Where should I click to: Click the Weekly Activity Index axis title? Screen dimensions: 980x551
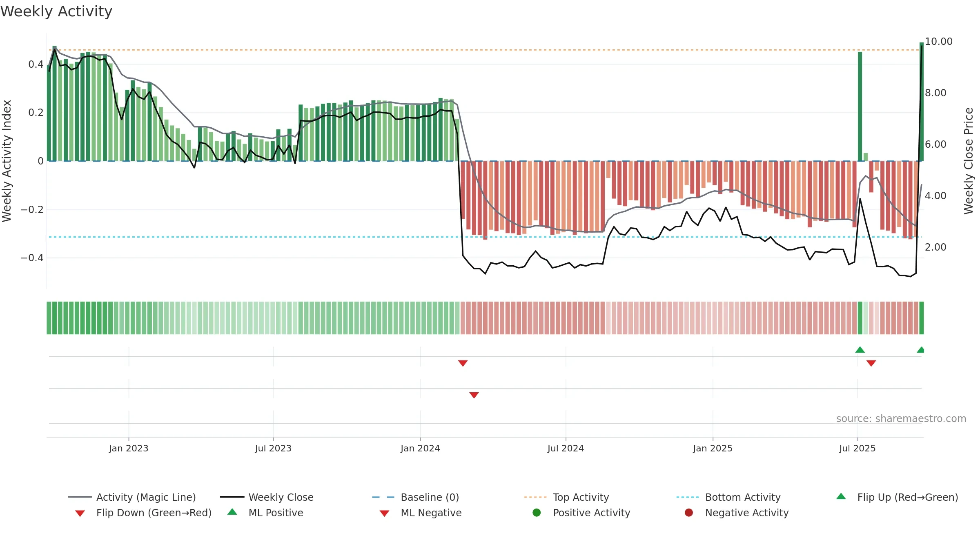[7, 161]
